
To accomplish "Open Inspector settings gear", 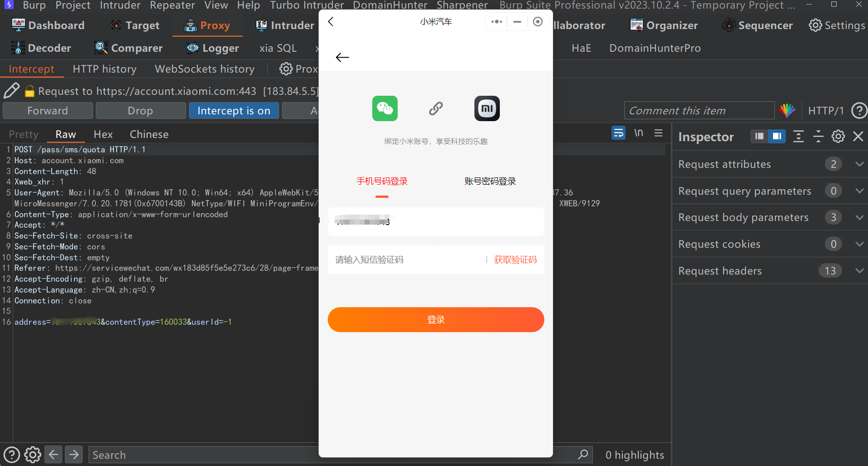I will click(838, 136).
